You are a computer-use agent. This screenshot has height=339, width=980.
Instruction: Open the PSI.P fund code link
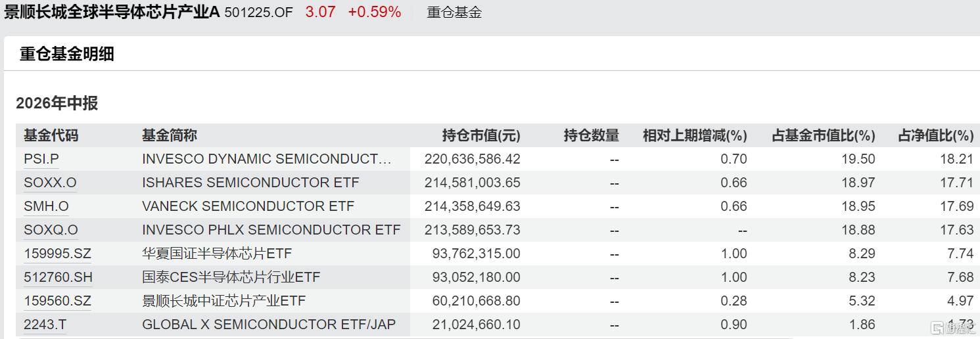(41, 159)
